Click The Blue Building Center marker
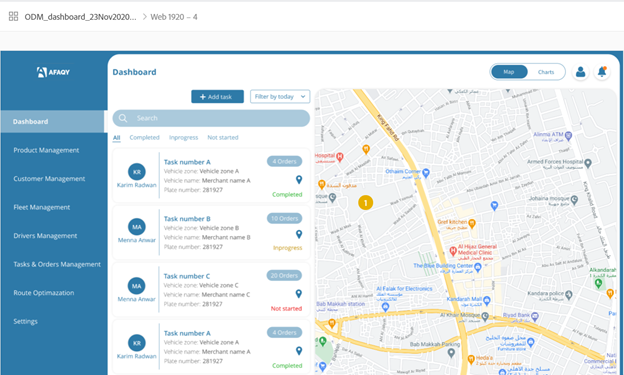 tap(478, 267)
